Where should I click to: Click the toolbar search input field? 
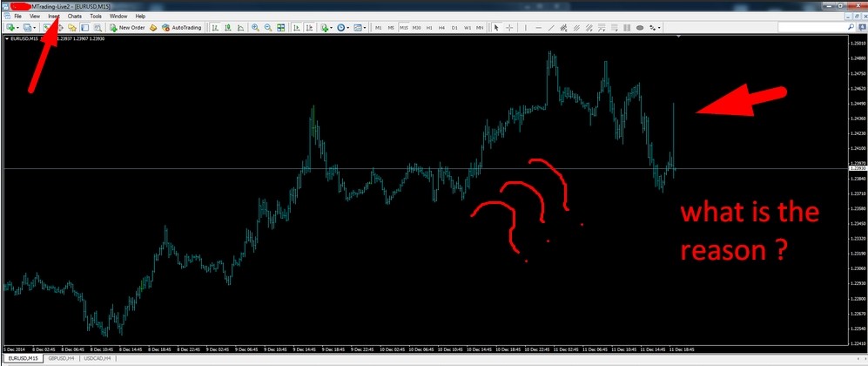[812, 27]
